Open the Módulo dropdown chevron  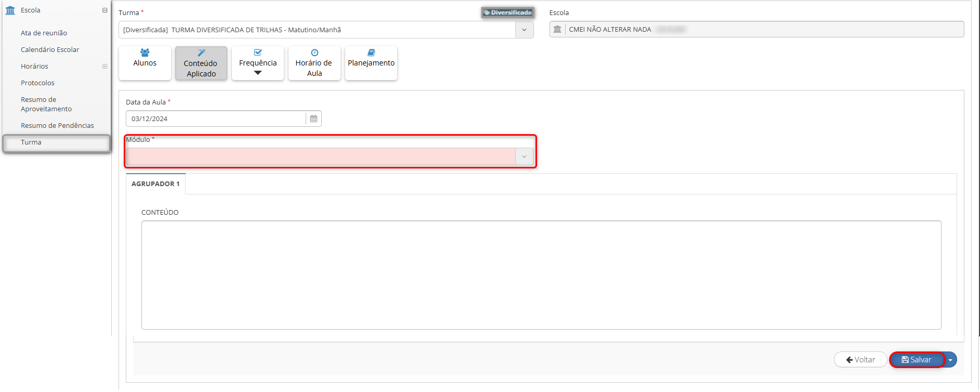(x=524, y=156)
